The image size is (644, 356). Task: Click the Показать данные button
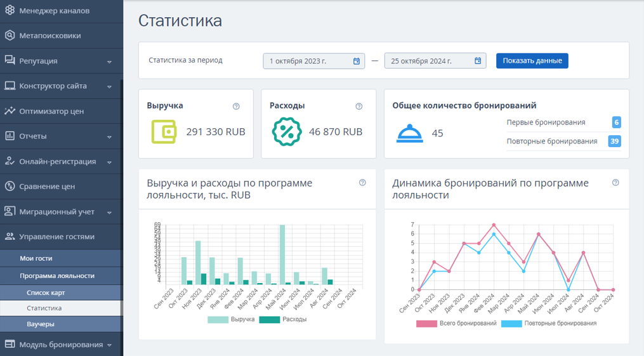click(532, 61)
